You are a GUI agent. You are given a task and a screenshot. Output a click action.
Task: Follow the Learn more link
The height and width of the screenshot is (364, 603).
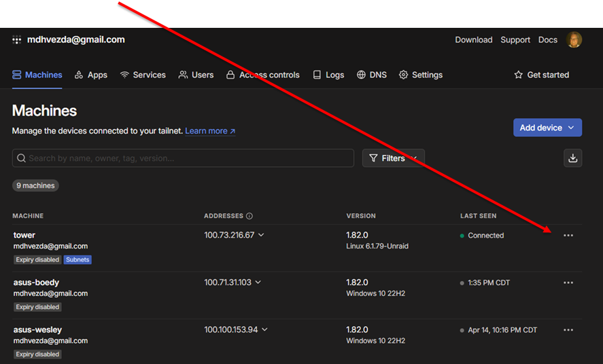210,131
